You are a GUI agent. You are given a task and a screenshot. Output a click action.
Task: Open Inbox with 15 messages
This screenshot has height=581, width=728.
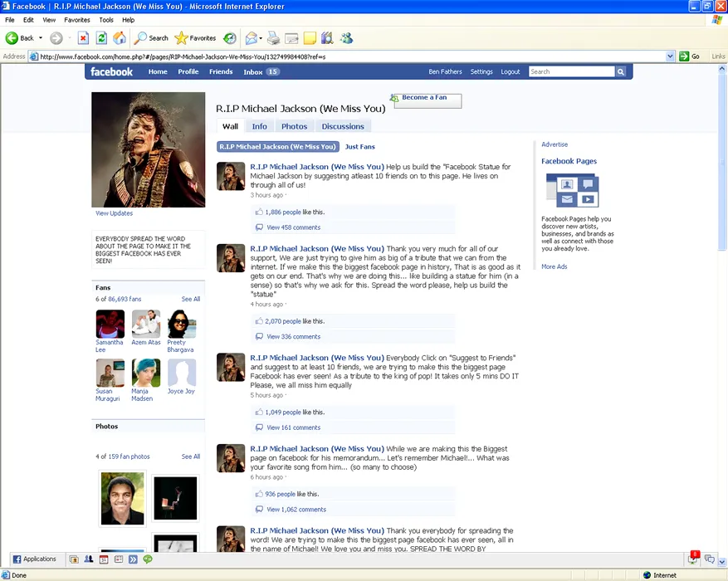coord(261,71)
